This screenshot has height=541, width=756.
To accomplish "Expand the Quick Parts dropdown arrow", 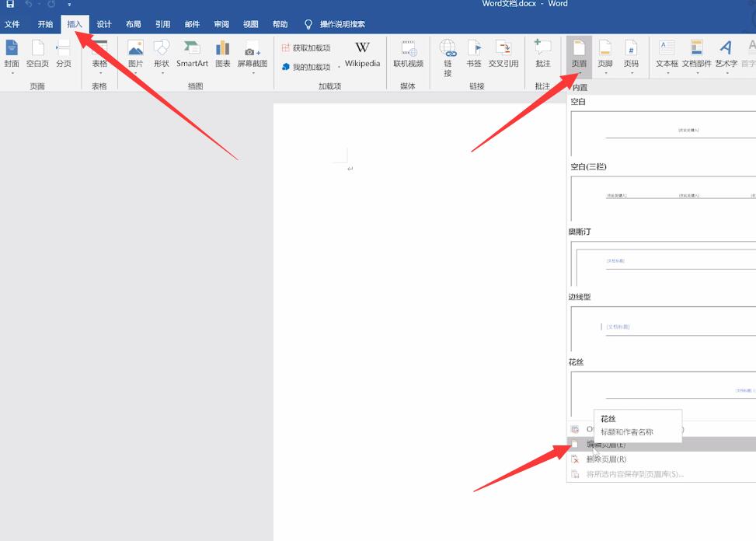I will pos(698,73).
